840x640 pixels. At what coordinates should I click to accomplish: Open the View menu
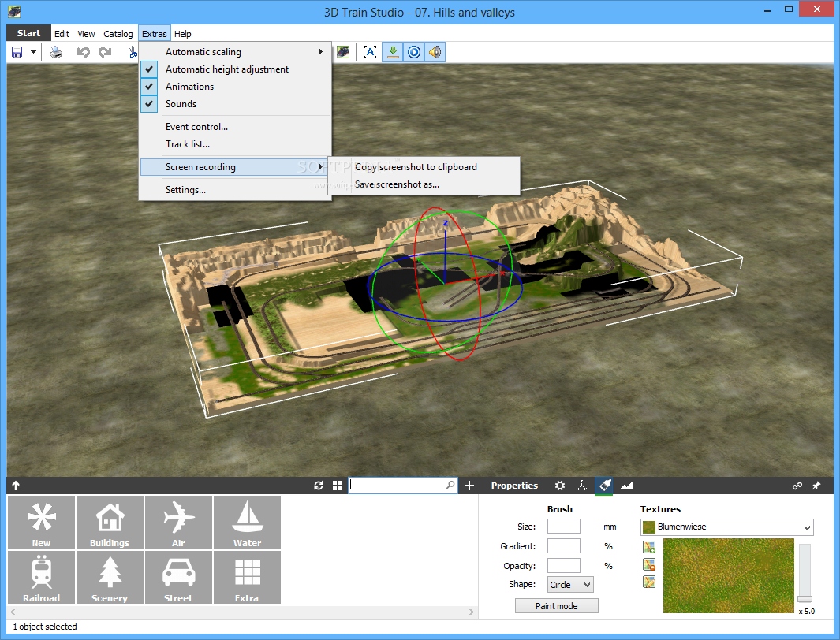coord(86,34)
